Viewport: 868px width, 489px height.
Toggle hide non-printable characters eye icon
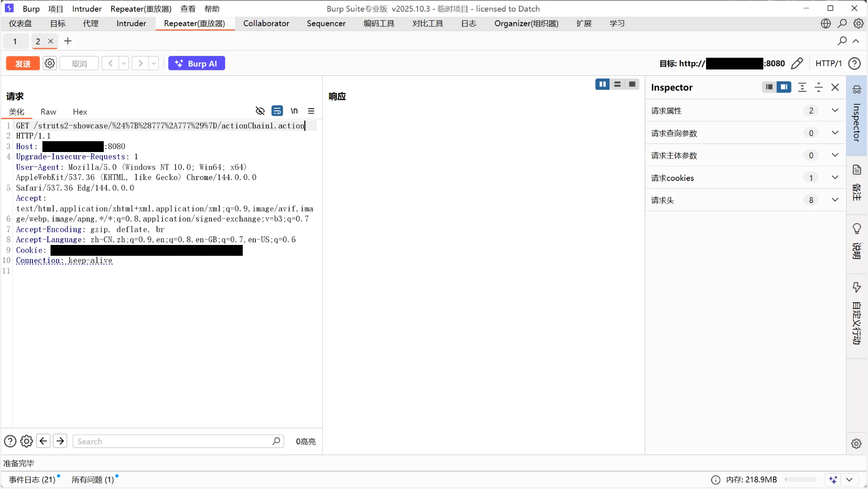[260, 111]
